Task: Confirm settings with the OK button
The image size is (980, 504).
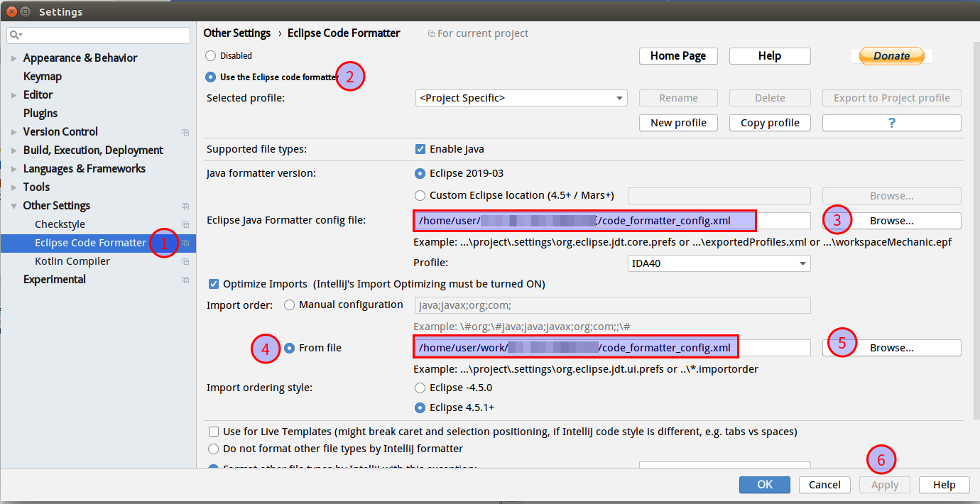Action: click(x=764, y=485)
